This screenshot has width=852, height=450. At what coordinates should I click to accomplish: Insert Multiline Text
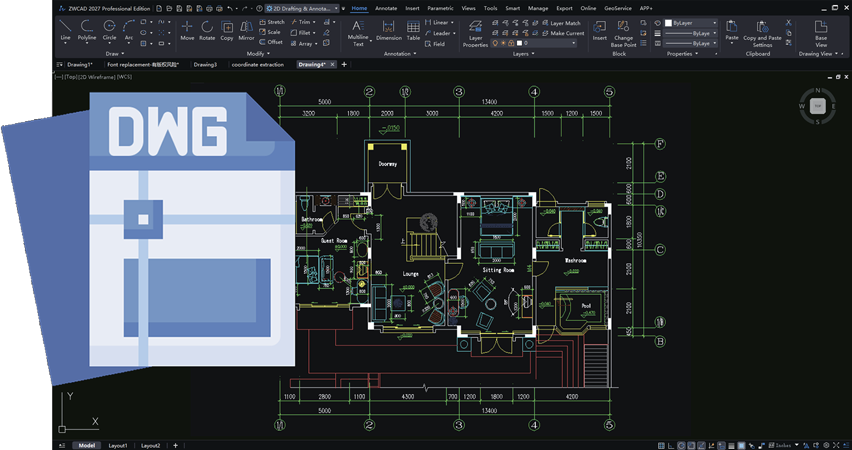tap(358, 33)
